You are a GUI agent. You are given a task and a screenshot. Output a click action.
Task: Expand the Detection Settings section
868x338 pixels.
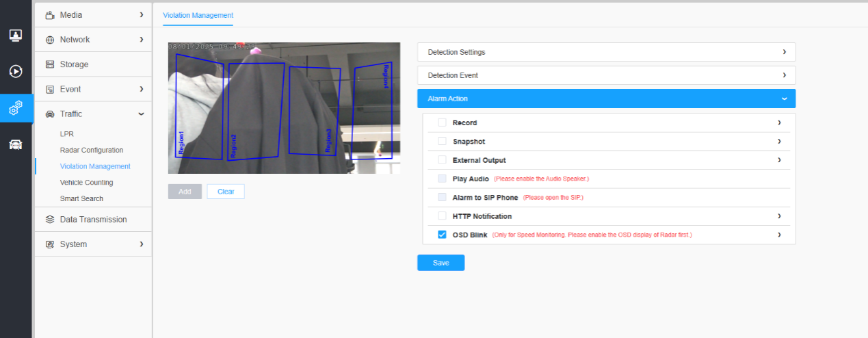[606, 52]
